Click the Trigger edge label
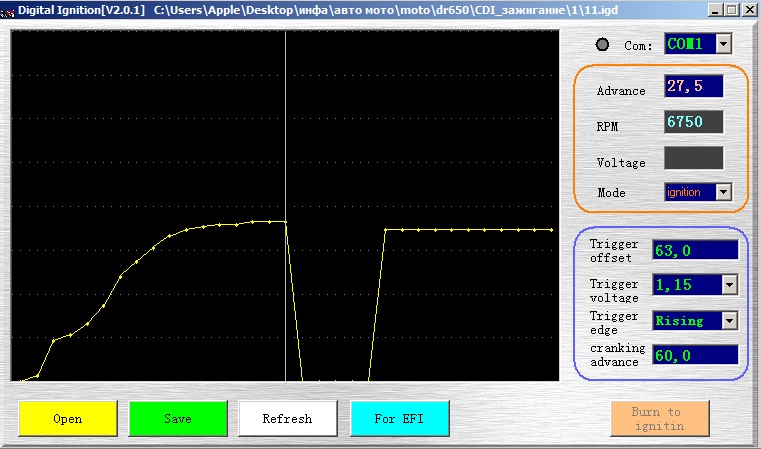Image resolution: width=761 pixels, height=449 pixels. tap(614, 323)
